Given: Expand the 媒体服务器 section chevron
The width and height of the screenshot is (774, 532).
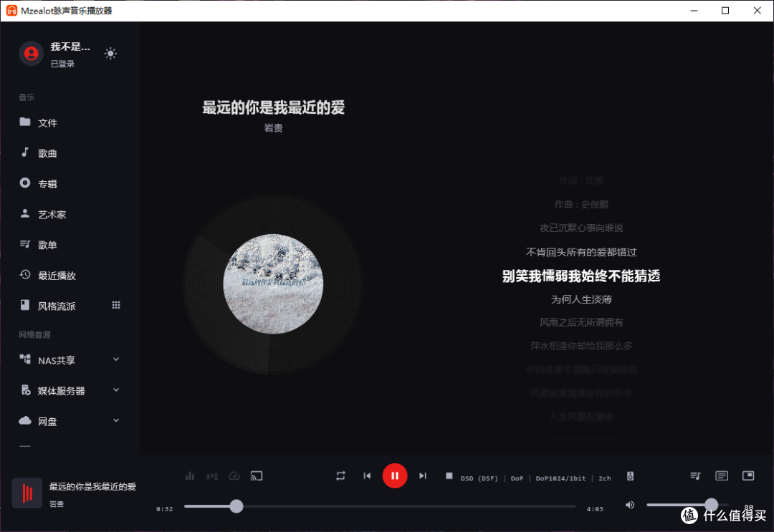Looking at the screenshot, I should 116,390.
